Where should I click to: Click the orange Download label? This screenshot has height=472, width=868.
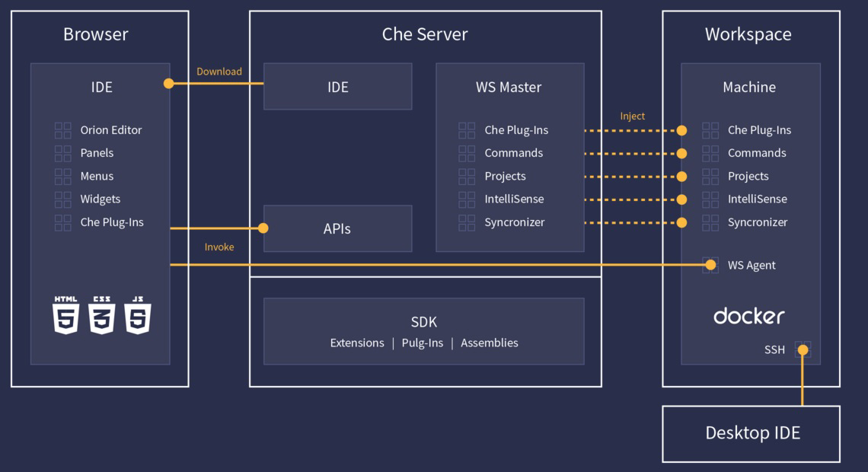[x=219, y=72]
